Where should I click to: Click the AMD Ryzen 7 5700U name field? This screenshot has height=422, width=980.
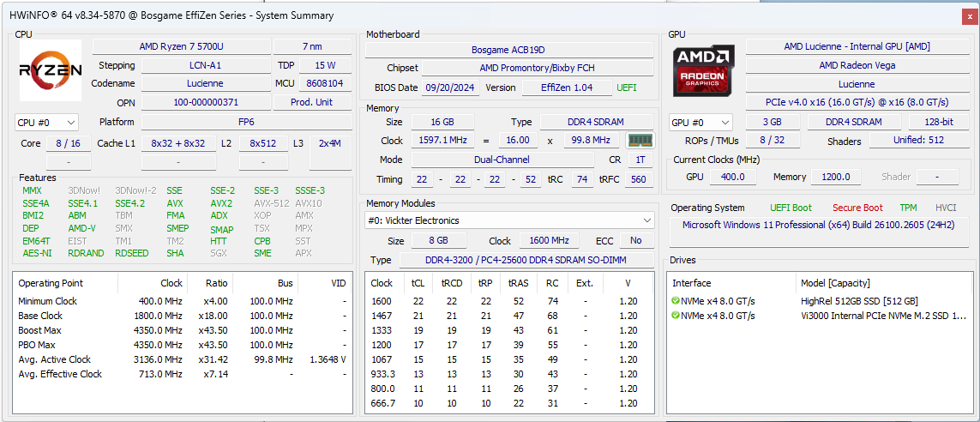click(181, 46)
